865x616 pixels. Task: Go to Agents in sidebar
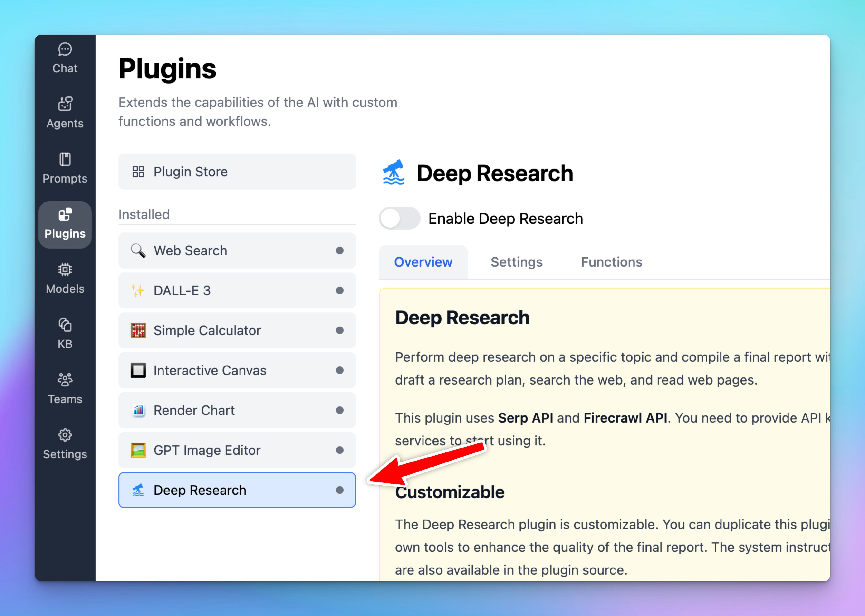pyautogui.click(x=65, y=113)
